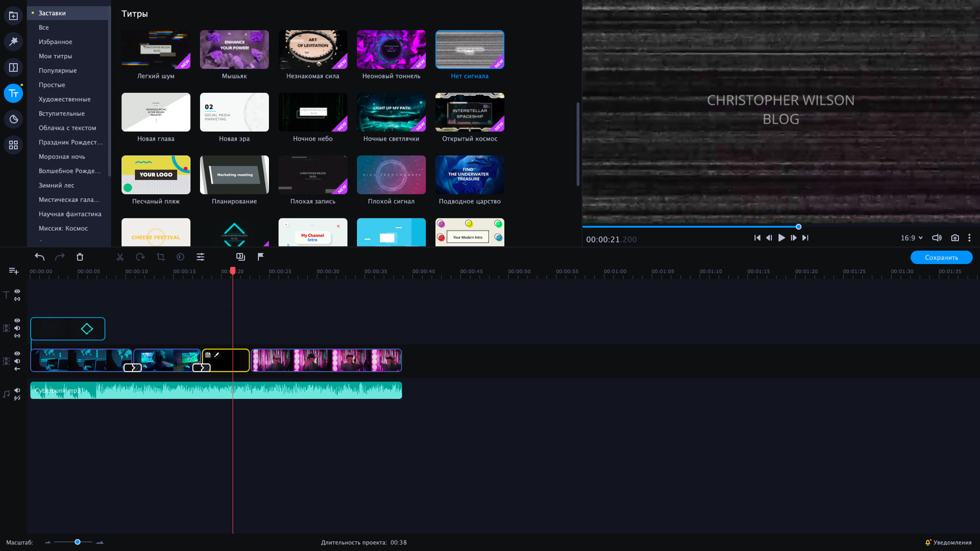Screen dimensions: 980x551
Task: Delete selected clip with trash icon
Action: (80, 257)
